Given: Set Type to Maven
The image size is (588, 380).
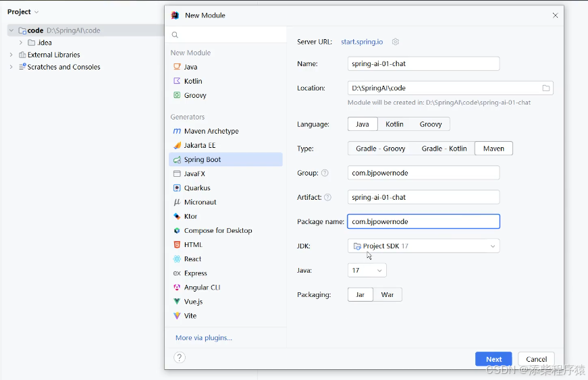Looking at the screenshot, I should pos(493,148).
